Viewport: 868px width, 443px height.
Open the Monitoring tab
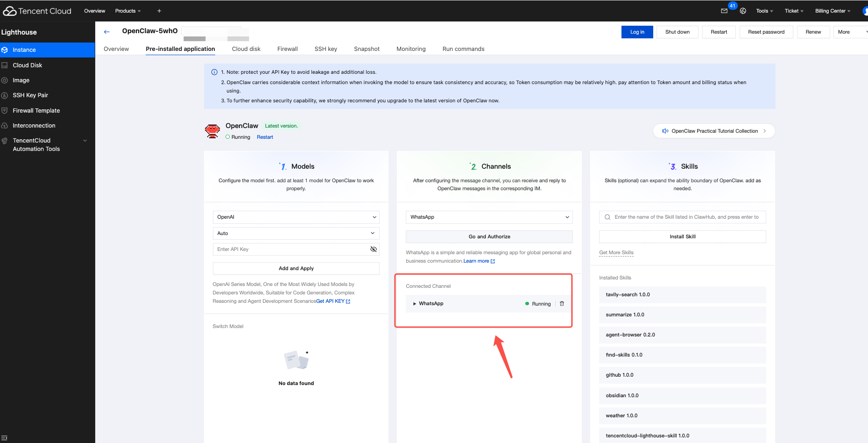tap(411, 49)
